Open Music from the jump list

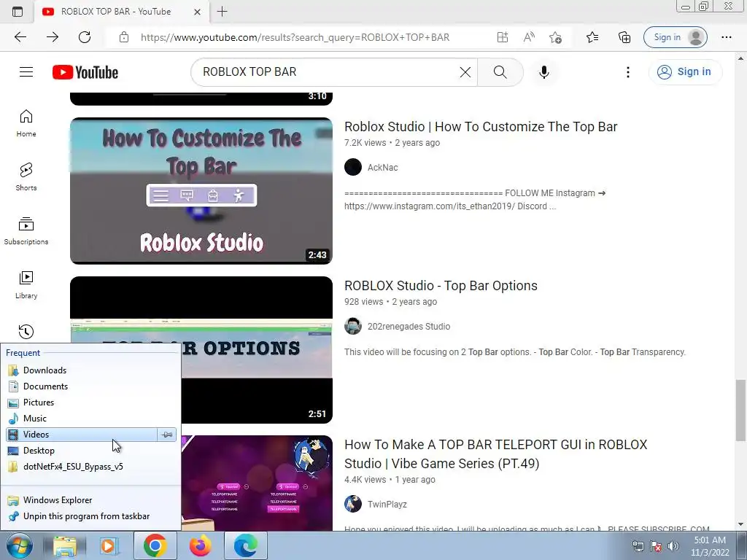coord(91,418)
